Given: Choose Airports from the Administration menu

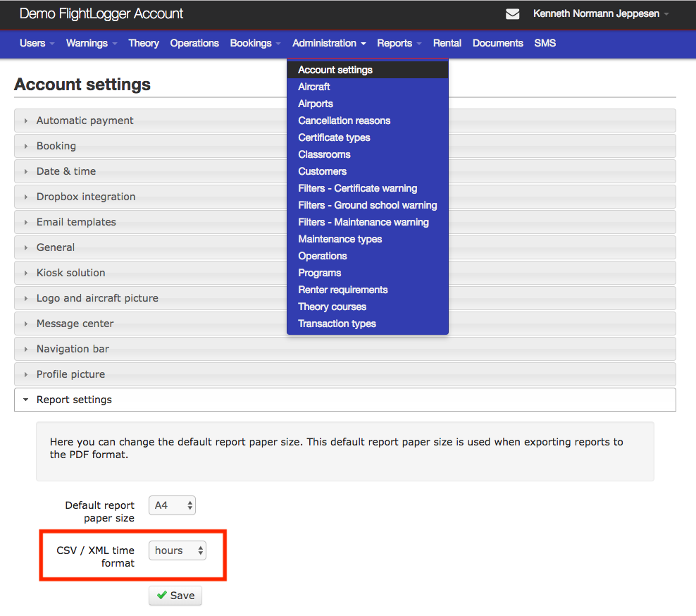Looking at the screenshot, I should tap(368, 104).
